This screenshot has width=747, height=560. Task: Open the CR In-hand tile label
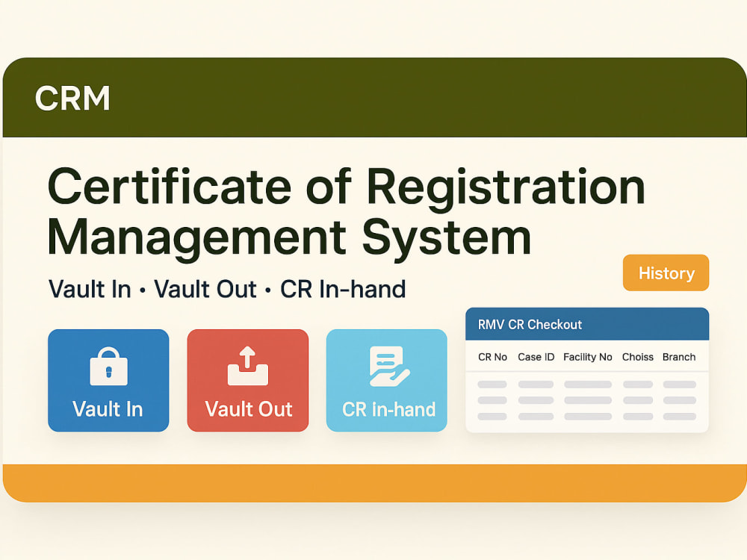(388, 409)
